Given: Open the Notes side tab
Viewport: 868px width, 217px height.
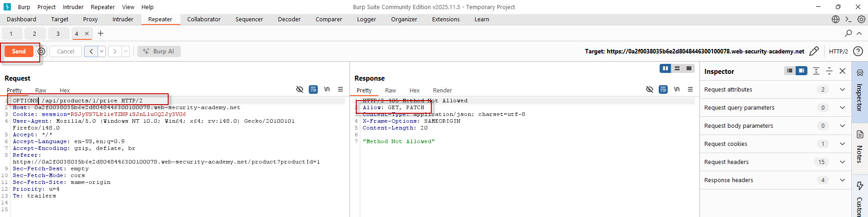Looking at the screenshot, I should point(859,149).
